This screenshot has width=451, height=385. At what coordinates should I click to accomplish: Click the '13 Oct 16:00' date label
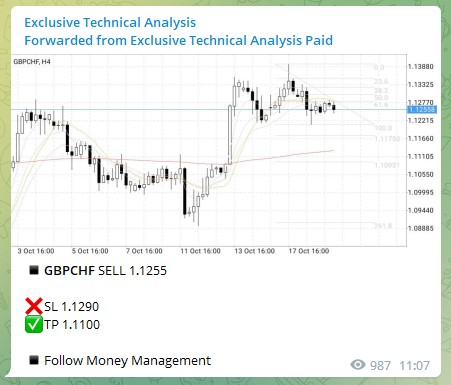[x=255, y=251]
